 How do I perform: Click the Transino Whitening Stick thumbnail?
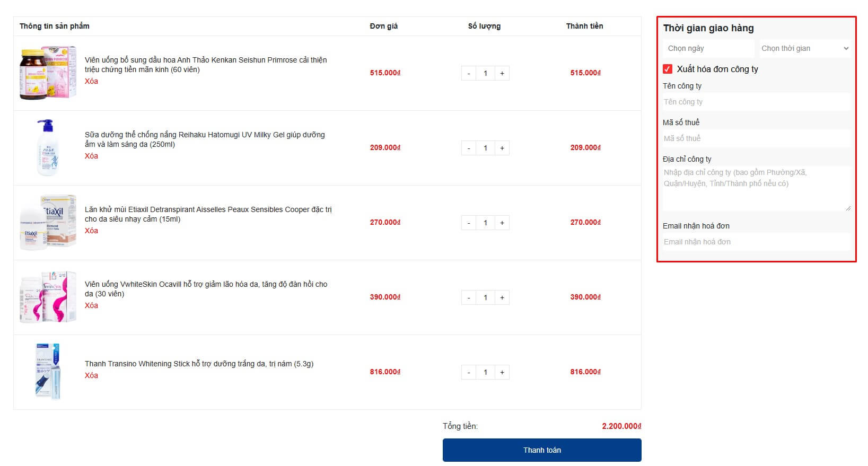point(48,372)
